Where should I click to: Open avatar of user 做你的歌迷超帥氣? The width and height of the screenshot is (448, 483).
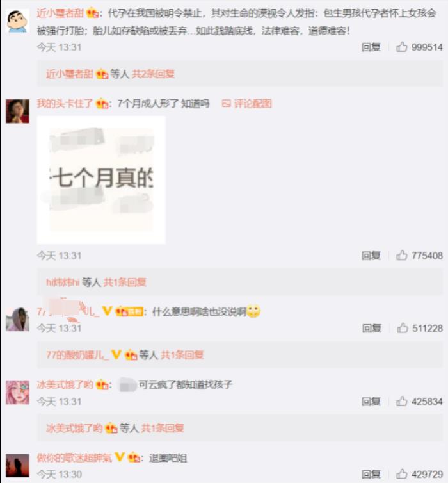point(17,465)
